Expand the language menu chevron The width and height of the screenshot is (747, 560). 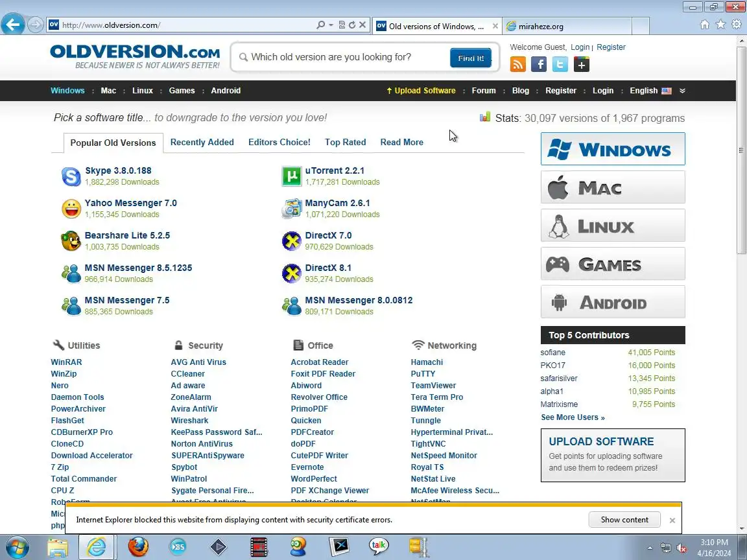coord(682,91)
